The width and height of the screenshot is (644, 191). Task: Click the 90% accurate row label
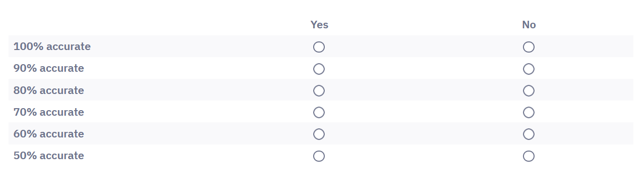coord(49,68)
